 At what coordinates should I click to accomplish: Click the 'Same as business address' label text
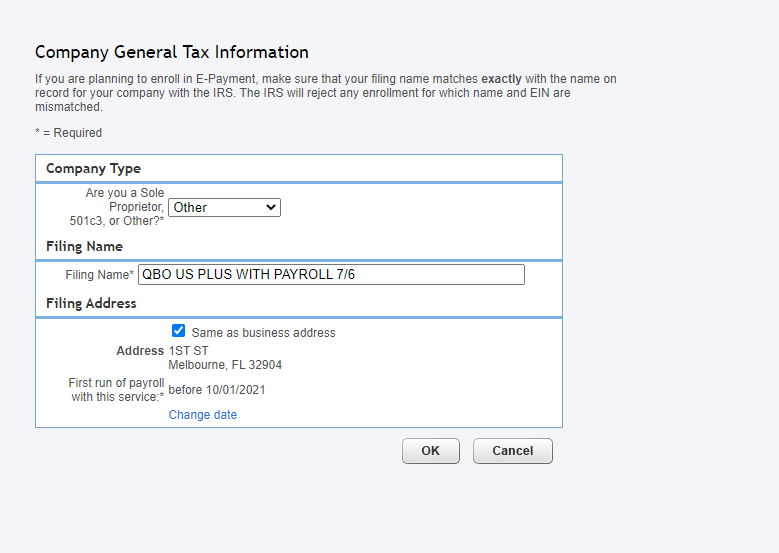coord(263,333)
